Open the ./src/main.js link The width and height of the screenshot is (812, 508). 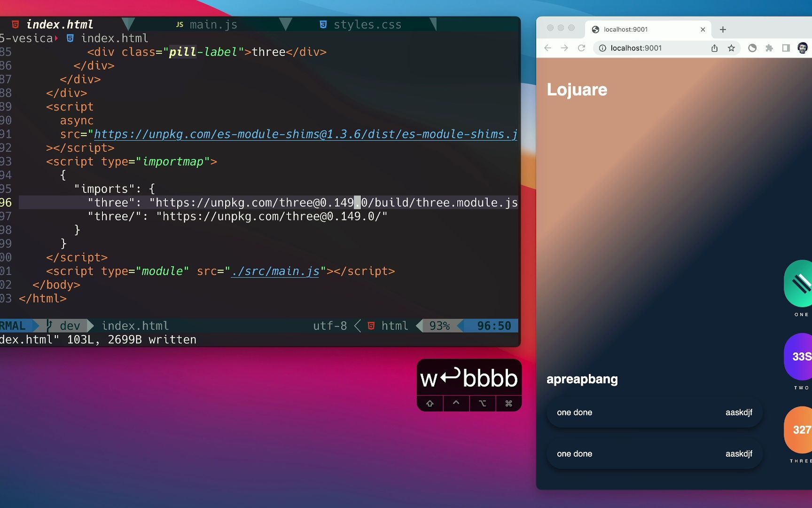(275, 271)
